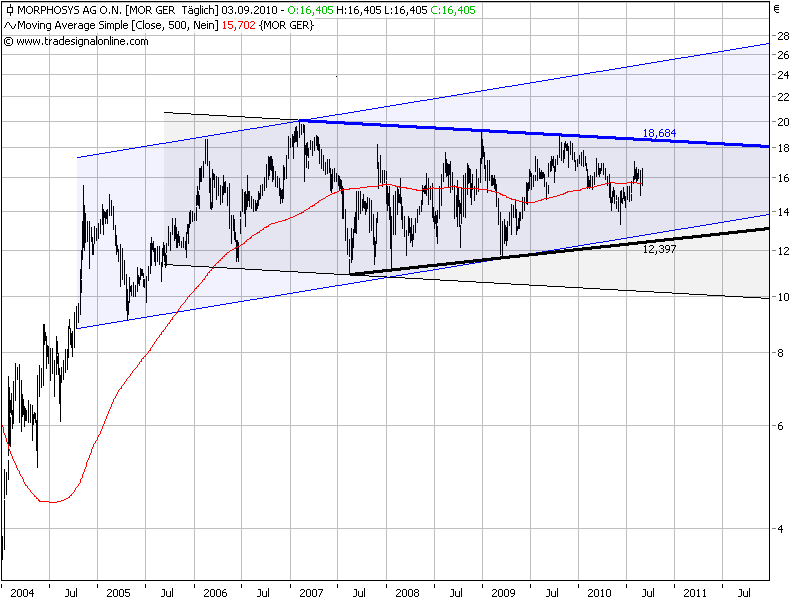Click the padlock icon before the chart title
800x600 pixels.
(x=11, y=9)
